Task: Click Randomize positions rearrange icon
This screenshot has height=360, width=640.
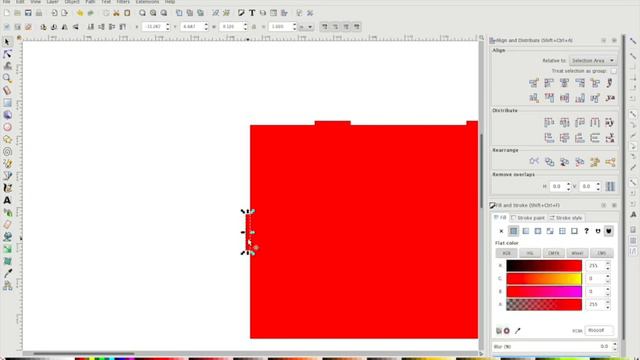Action: coord(595,162)
